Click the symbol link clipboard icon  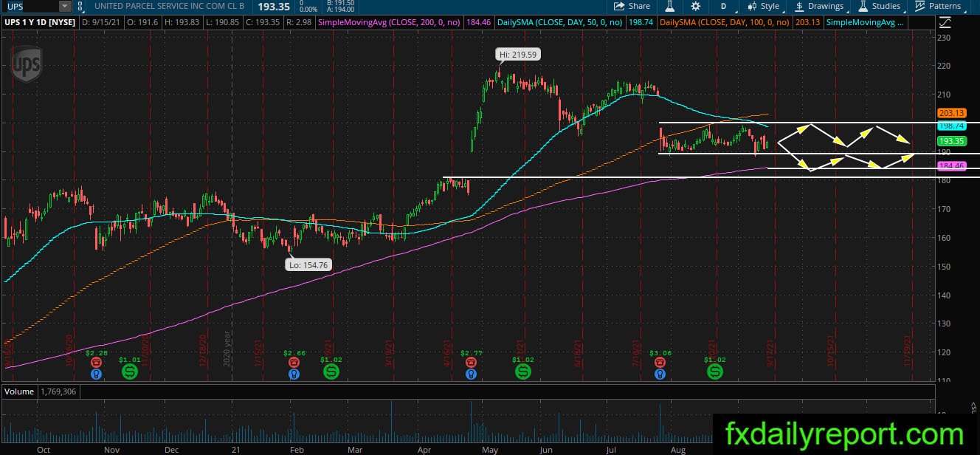[x=80, y=6]
